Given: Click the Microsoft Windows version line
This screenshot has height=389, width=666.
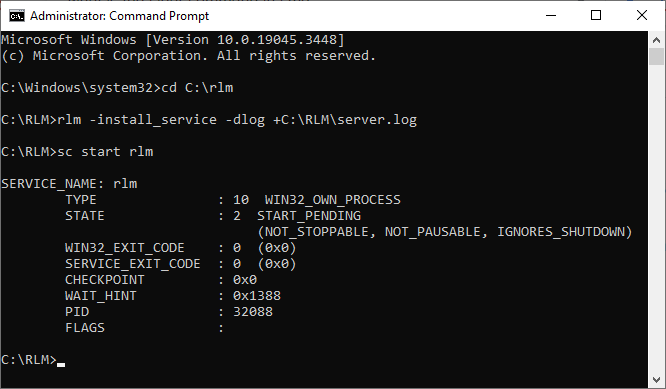Looking at the screenshot, I should pos(172,39).
